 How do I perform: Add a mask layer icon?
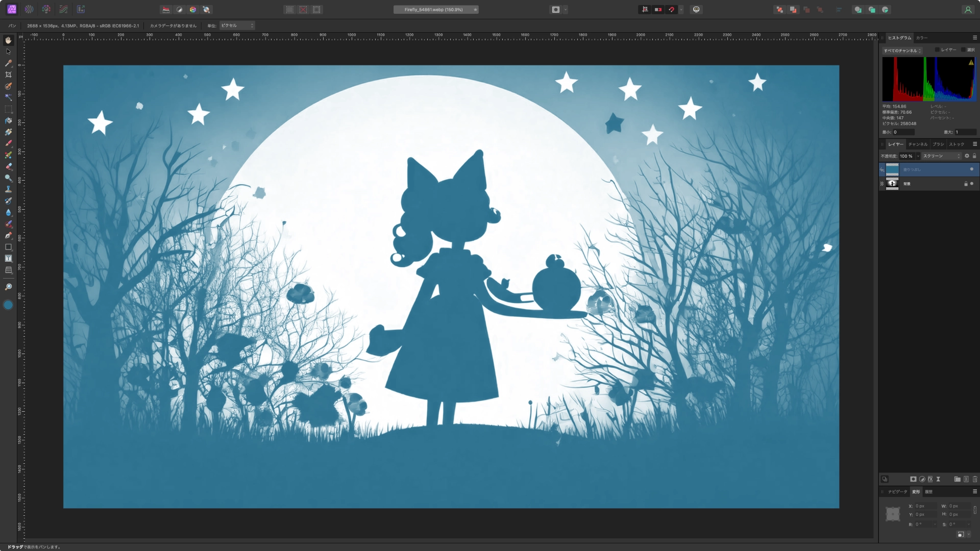[913, 479]
